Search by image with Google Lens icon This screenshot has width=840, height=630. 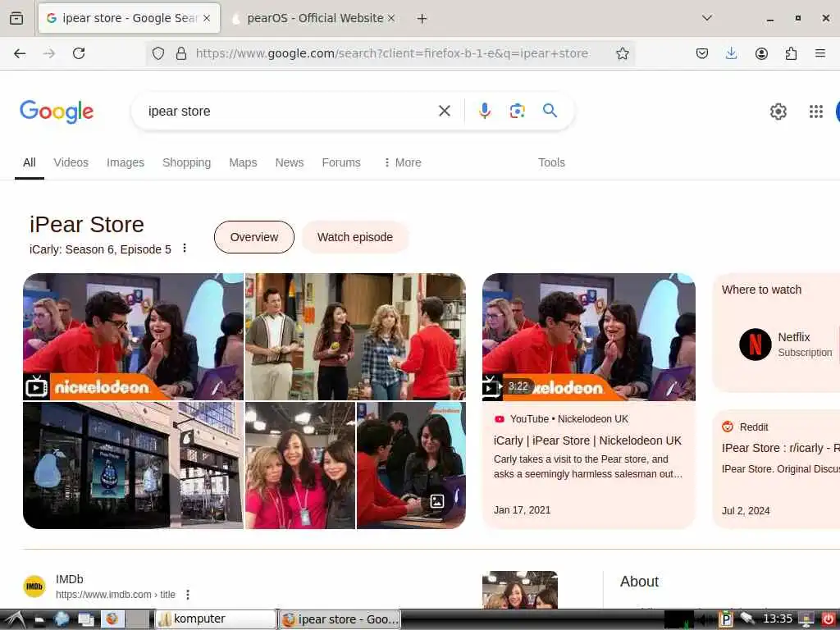(x=517, y=111)
